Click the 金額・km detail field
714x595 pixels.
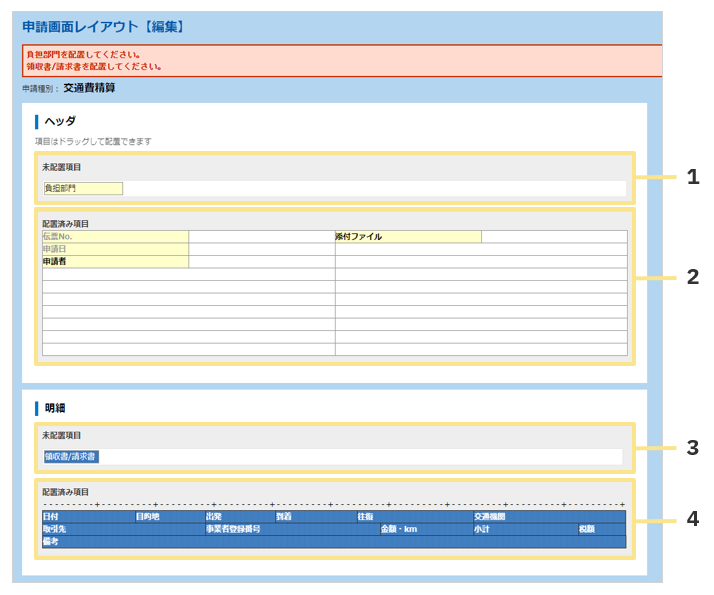click(x=425, y=529)
